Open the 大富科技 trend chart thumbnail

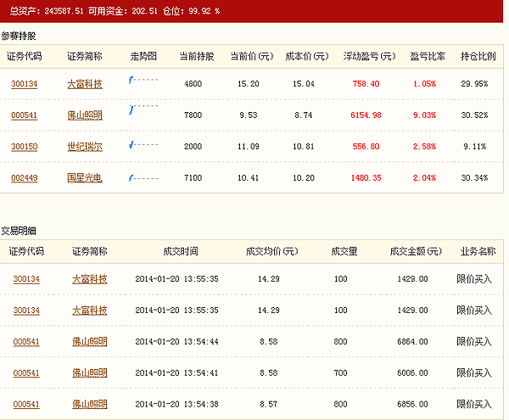[x=143, y=83]
